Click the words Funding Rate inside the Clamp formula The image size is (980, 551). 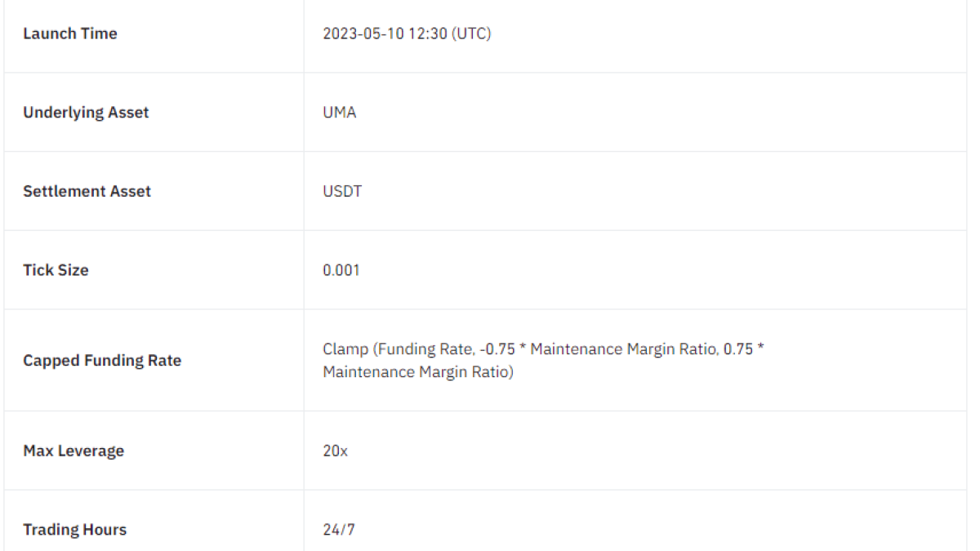pos(424,349)
